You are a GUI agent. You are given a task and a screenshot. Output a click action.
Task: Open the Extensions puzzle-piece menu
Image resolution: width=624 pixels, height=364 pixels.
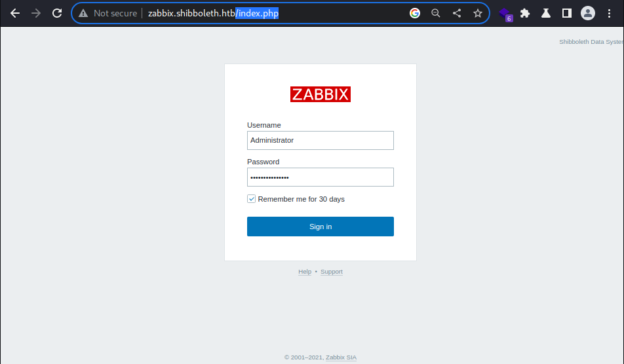tap(525, 13)
